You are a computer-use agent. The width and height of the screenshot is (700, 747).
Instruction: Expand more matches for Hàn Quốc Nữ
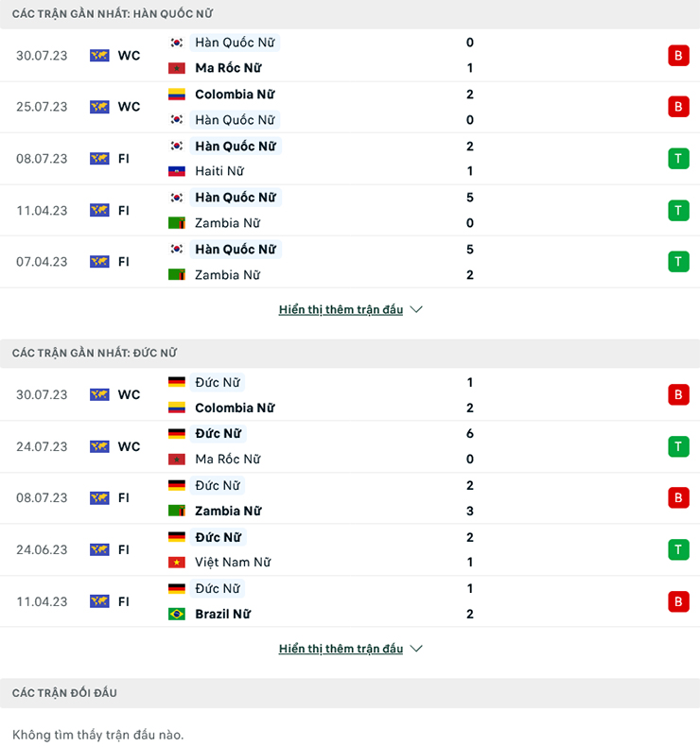(x=341, y=309)
